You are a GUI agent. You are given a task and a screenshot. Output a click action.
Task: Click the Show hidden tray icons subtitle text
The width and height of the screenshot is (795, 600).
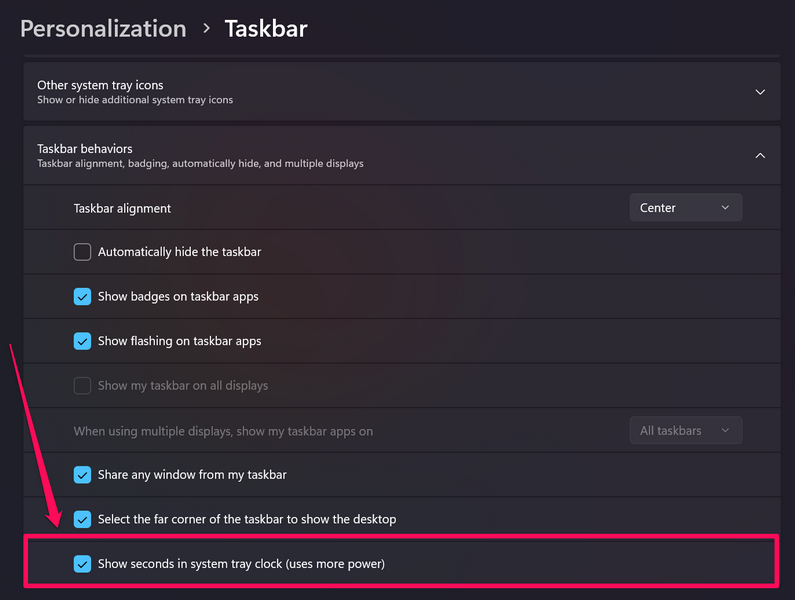[x=135, y=100]
